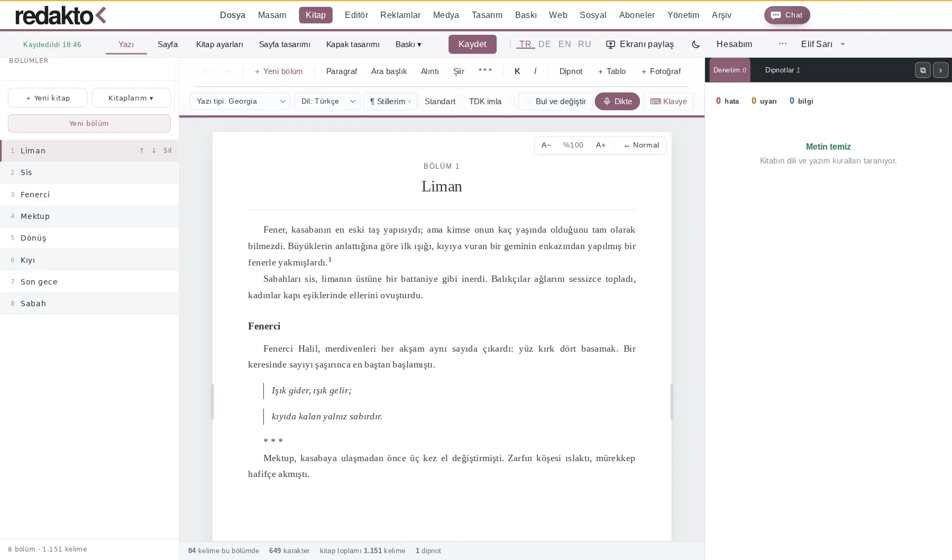Move Liman chapter down
Viewport: 952px width, 560px height.
click(x=154, y=151)
